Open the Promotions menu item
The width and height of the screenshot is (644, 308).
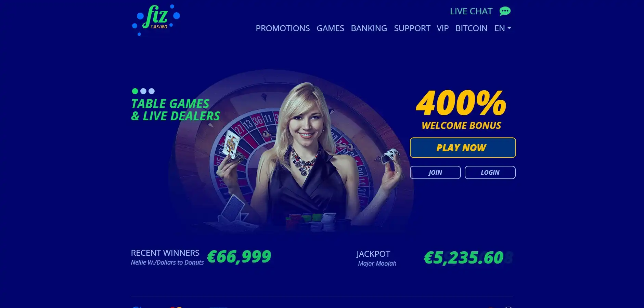[283, 28]
